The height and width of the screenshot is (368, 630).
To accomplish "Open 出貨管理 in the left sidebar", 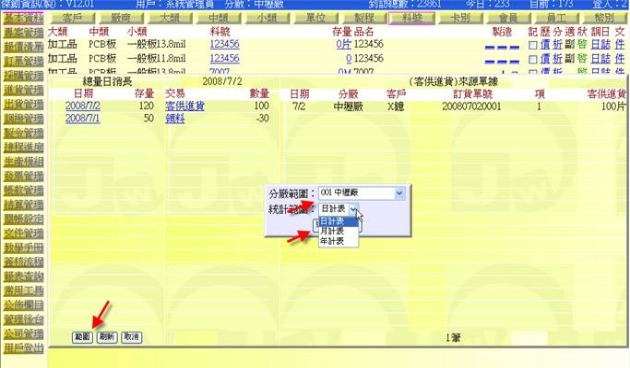I will coord(24,104).
